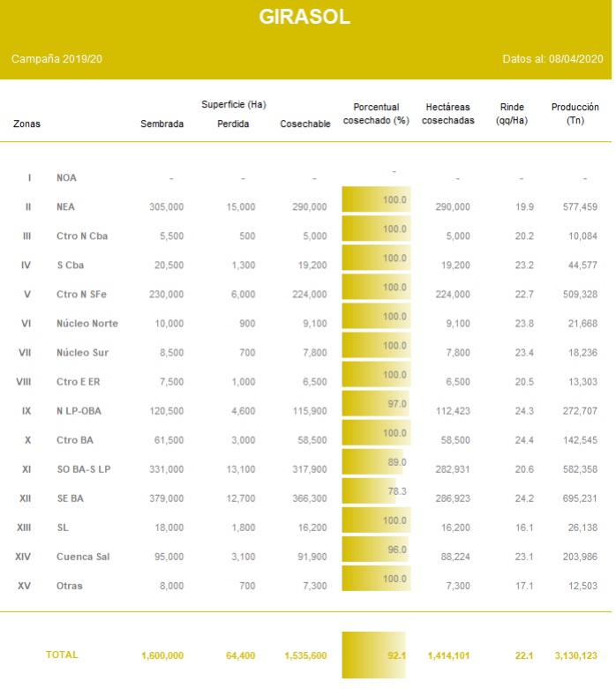Select the Porcentual cosechado (%) column header
Screen dimensions: 616x689
(376, 114)
